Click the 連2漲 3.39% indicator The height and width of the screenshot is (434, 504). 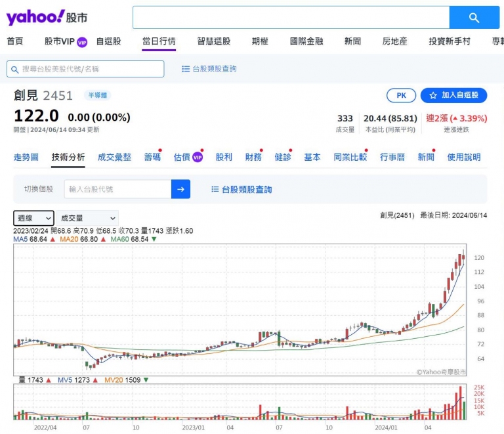(x=457, y=119)
